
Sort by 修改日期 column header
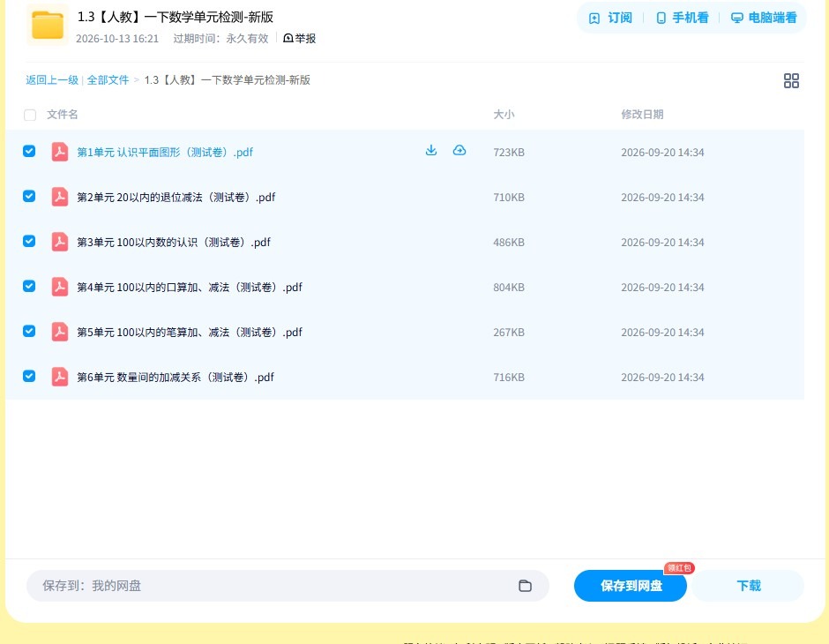[x=642, y=114]
